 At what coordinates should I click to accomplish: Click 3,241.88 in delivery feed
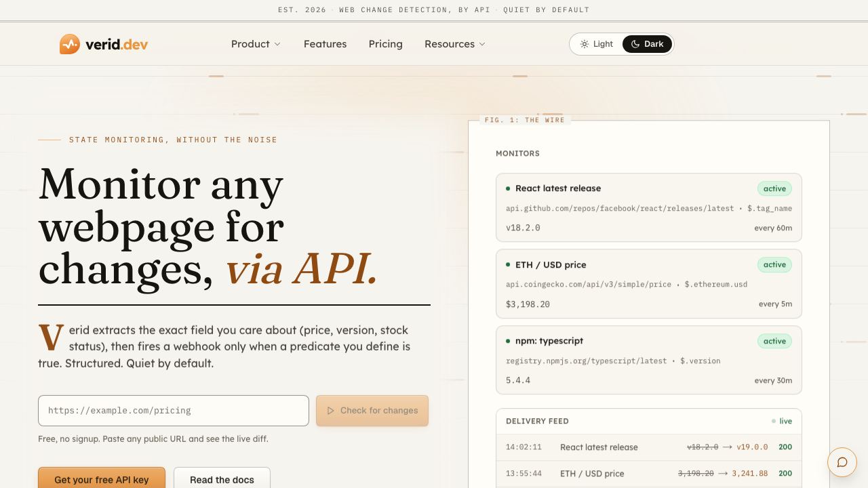coord(750,474)
